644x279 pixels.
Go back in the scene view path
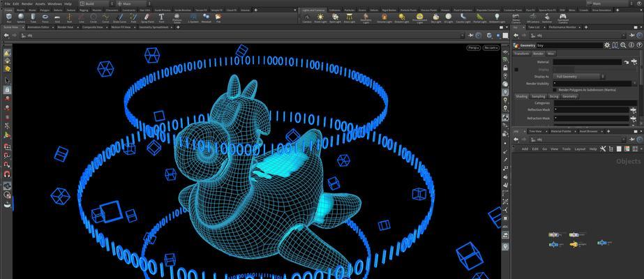pos(6,36)
